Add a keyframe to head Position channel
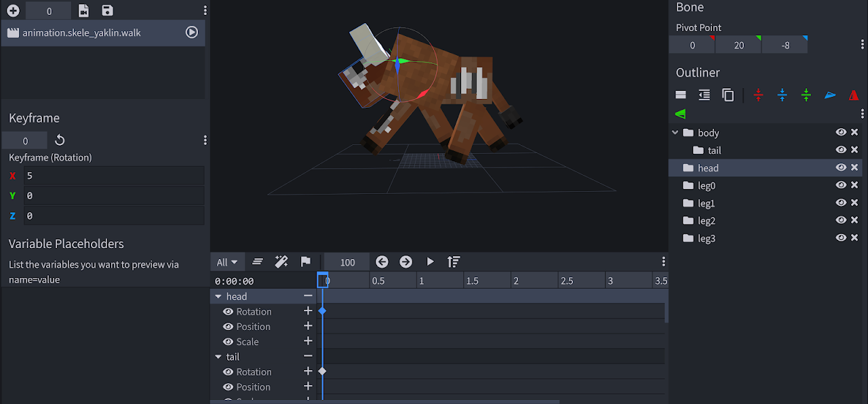 pyautogui.click(x=308, y=326)
